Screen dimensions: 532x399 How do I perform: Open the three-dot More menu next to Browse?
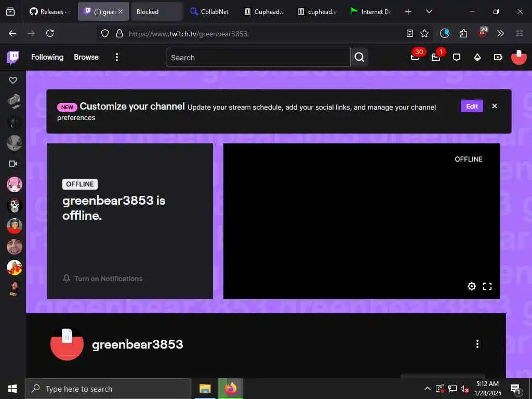point(117,57)
